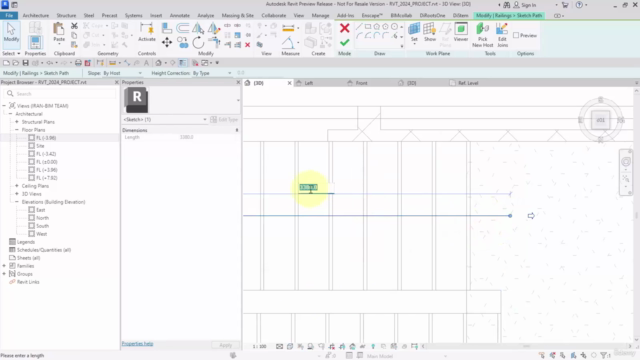Screen dimensions: 640x360
Task: Click the Aligned Dimension measure icon
Action: click(x=288, y=28)
